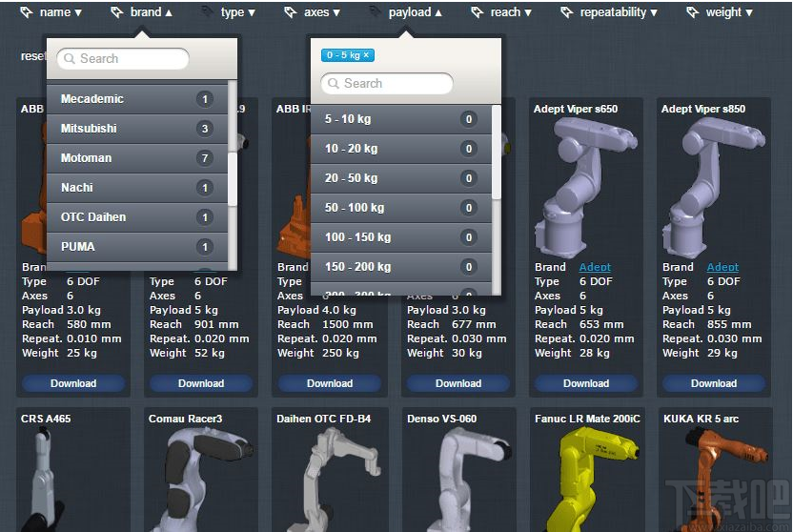Select Motoman brand option
Viewport: 793px width, 532px height.
(137, 158)
